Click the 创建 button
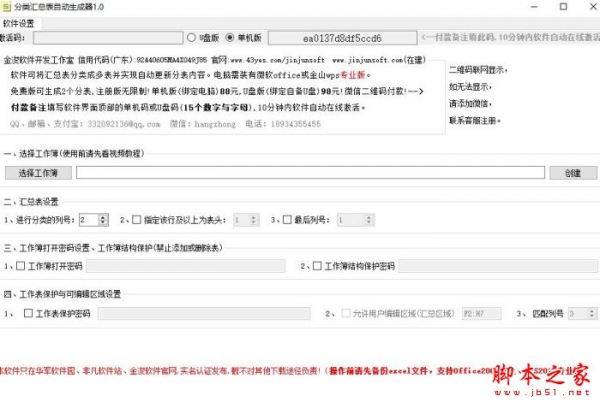 [x=573, y=173]
